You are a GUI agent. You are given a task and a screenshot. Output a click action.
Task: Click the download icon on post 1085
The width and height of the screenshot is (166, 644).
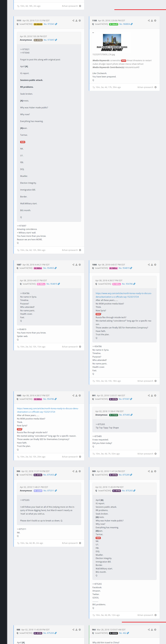click(76, 395)
